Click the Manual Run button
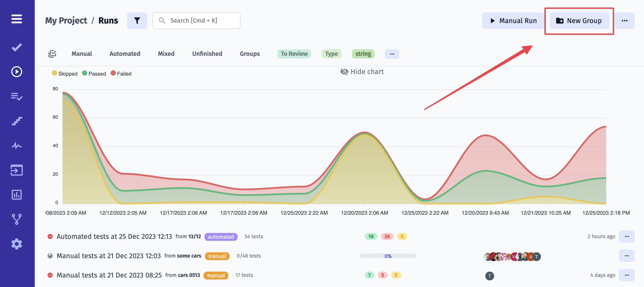 (513, 20)
